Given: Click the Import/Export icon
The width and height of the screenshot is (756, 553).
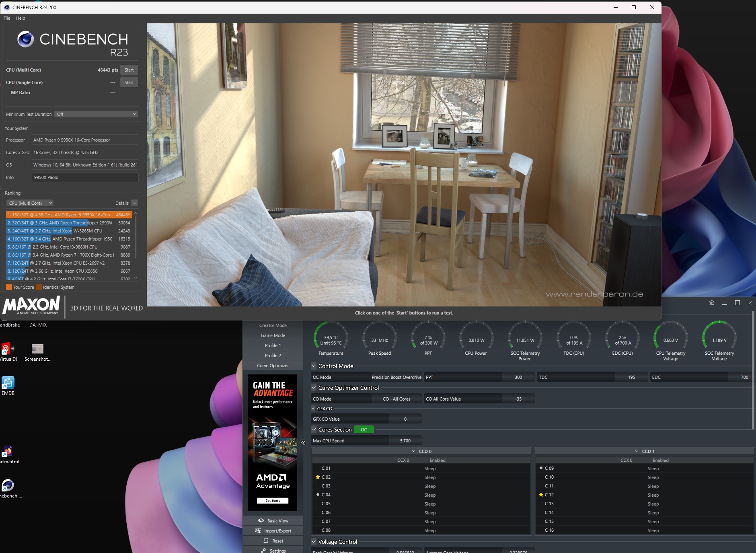Looking at the screenshot, I should click(x=258, y=531).
